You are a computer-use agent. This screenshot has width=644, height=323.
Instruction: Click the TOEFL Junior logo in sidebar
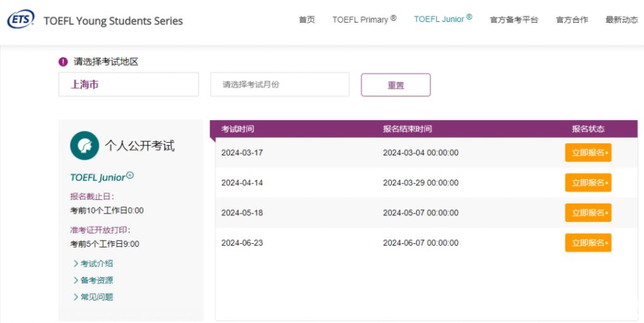(x=101, y=177)
